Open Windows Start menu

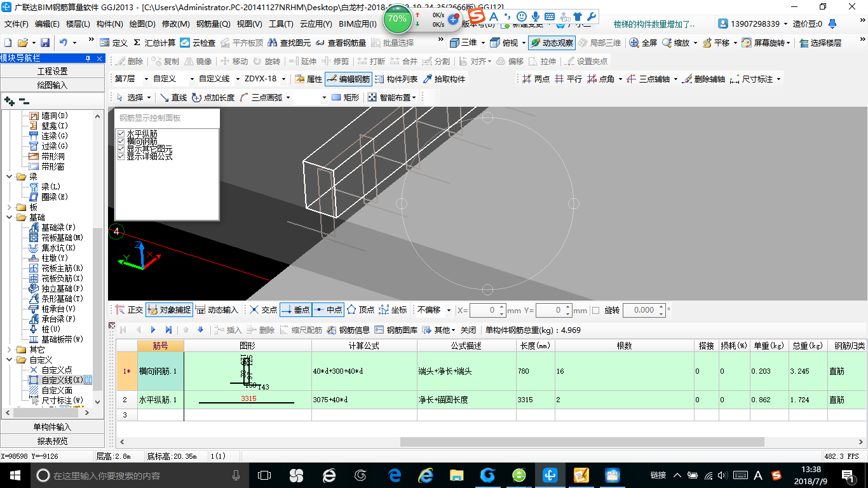click(x=15, y=475)
